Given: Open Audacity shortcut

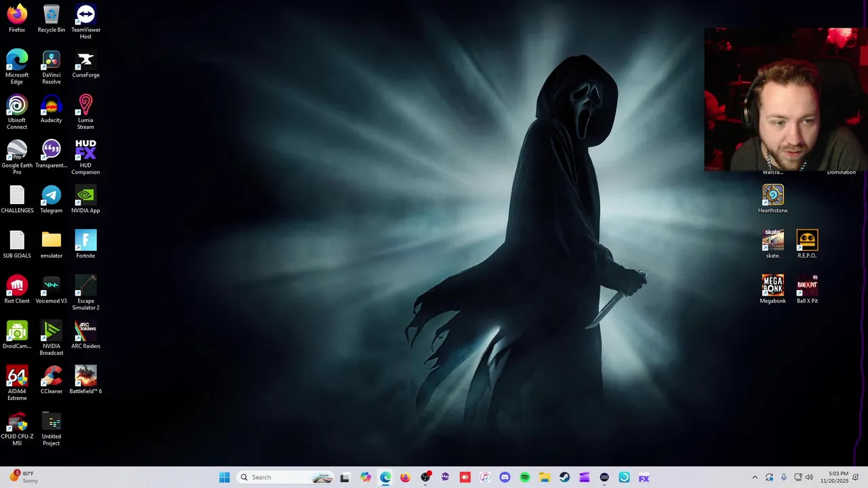Looking at the screenshot, I should [x=52, y=108].
